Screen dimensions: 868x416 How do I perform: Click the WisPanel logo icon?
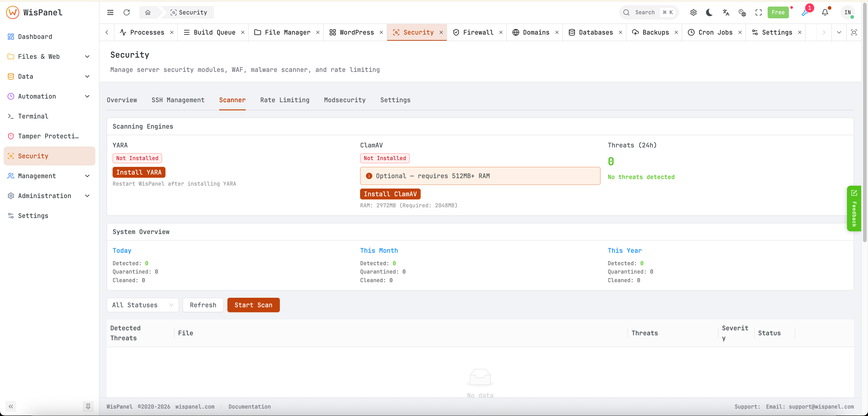(x=12, y=12)
